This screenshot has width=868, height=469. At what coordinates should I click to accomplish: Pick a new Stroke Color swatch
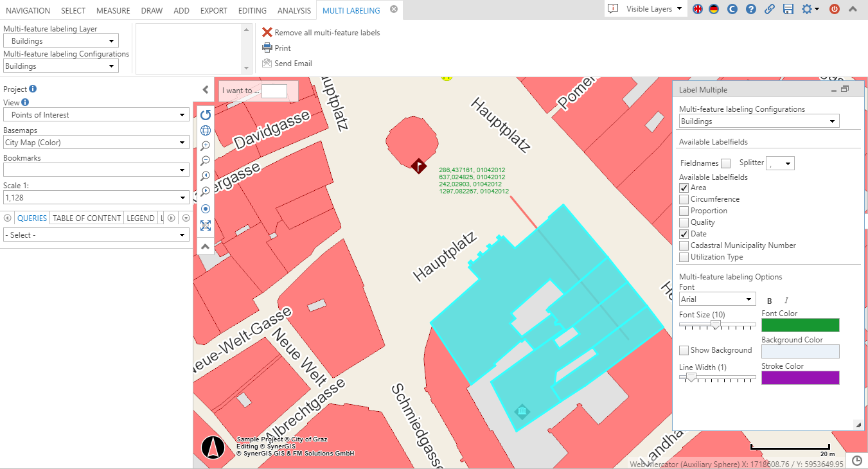point(800,378)
